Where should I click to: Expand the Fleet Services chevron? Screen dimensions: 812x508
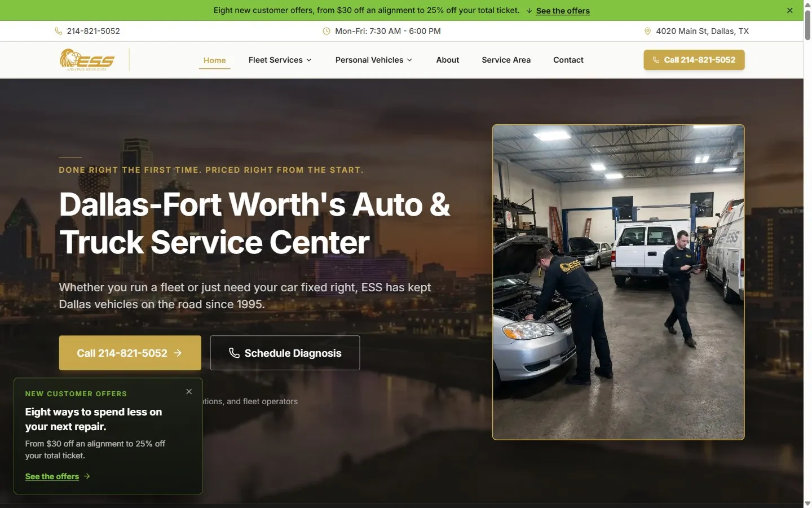click(x=309, y=60)
